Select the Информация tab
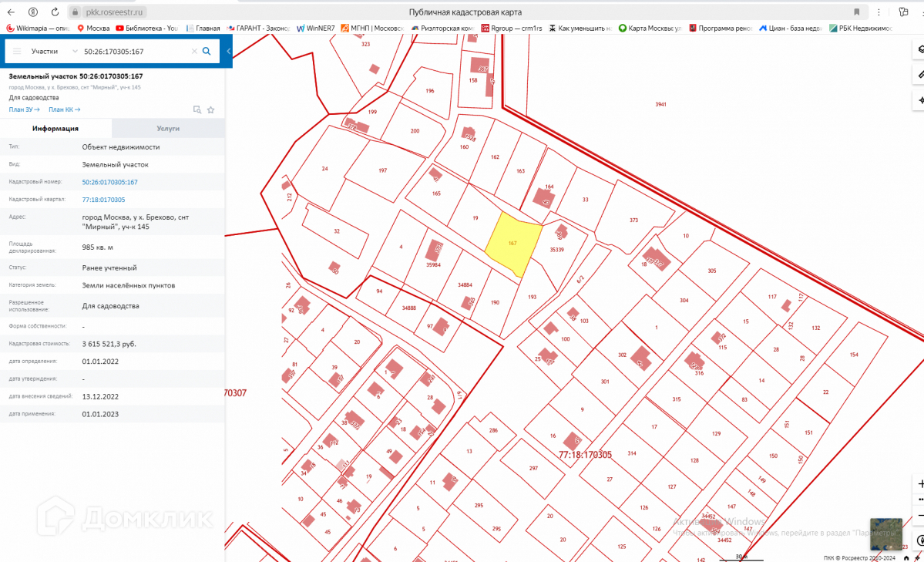This screenshot has width=924, height=562. point(55,129)
